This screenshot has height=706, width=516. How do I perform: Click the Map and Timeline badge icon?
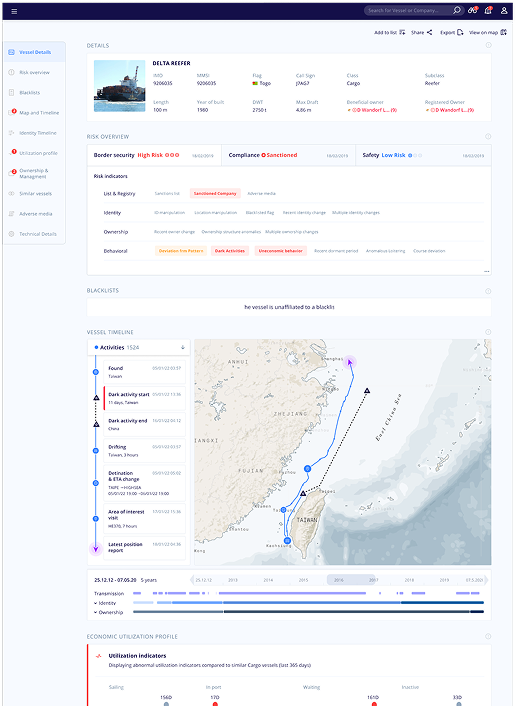(x=12, y=112)
